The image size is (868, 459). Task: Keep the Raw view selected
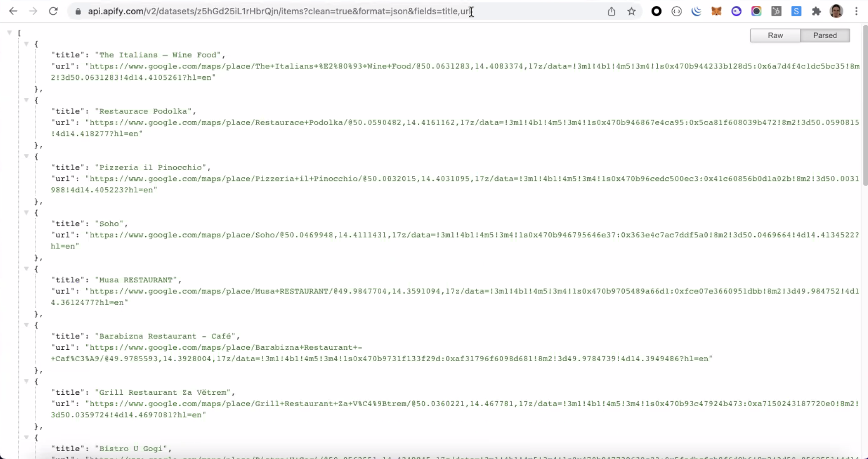(x=775, y=35)
